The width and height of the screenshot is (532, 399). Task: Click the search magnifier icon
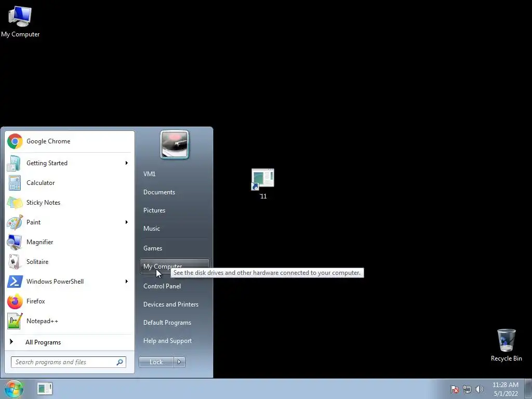click(x=120, y=362)
